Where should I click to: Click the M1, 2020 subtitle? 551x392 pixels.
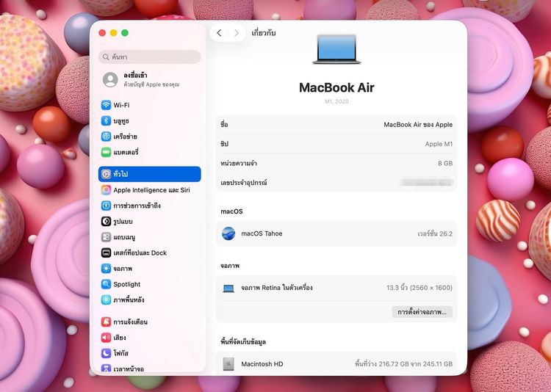pos(336,101)
